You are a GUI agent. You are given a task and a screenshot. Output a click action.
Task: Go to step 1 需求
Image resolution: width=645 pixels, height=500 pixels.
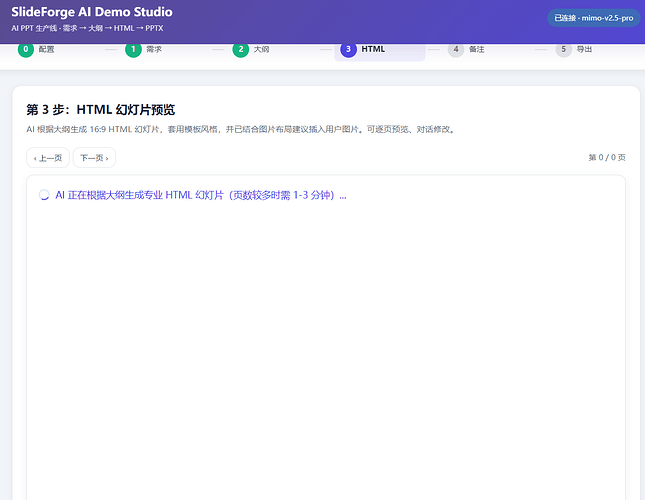pyautogui.click(x=144, y=49)
